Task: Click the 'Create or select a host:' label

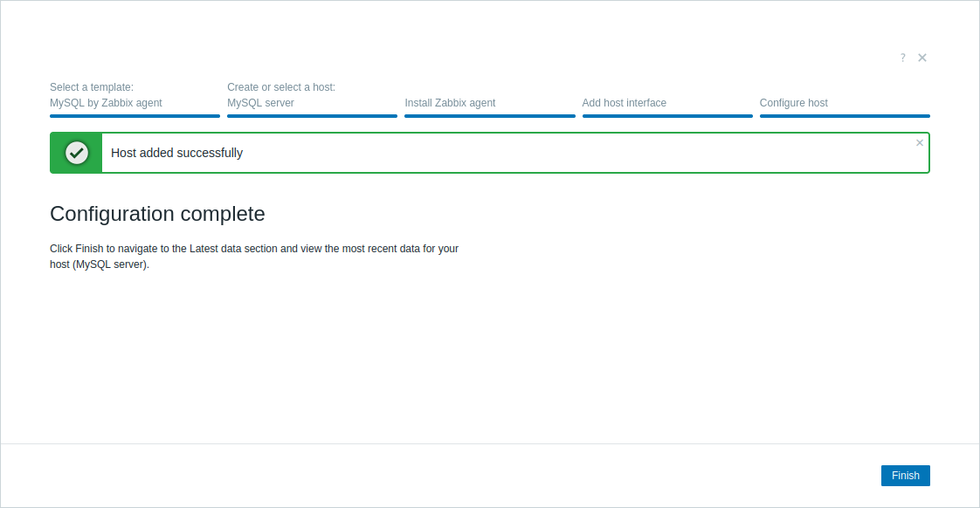Action: click(x=281, y=87)
